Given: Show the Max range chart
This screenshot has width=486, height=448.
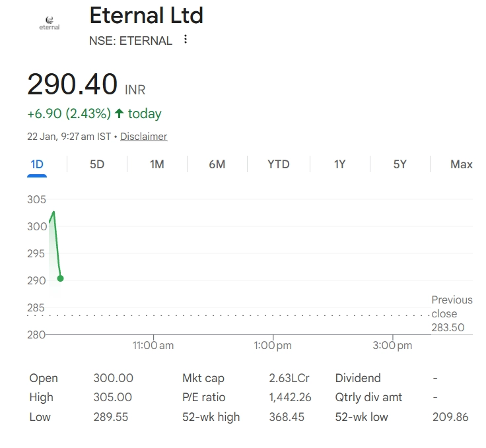Looking at the screenshot, I should (461, 164).
